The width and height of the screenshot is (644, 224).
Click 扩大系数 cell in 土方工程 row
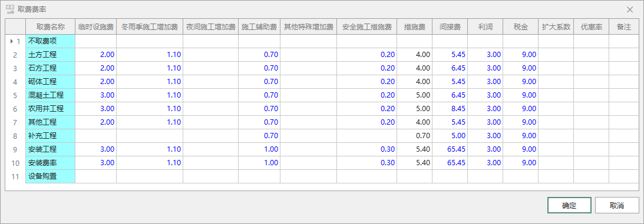(556, 55)
